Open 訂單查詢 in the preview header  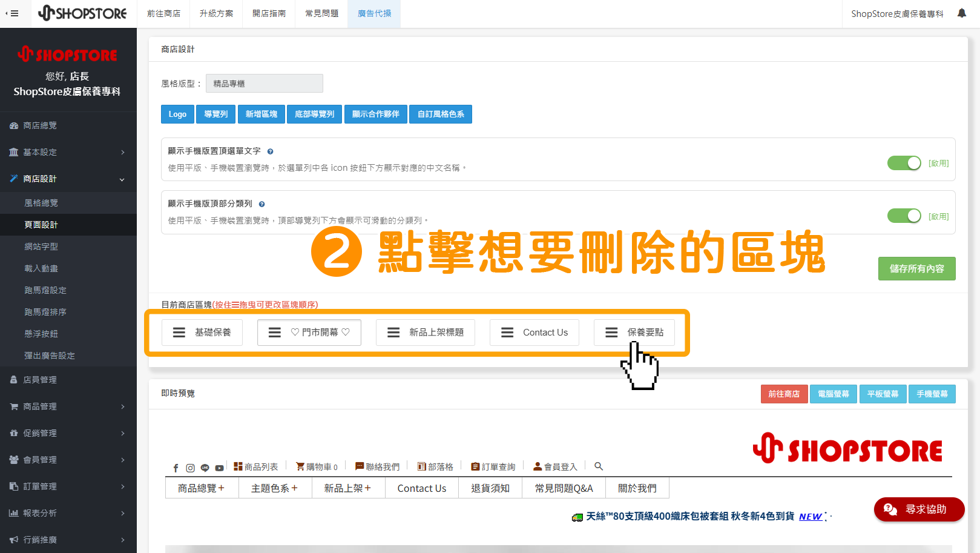point(493,466)
